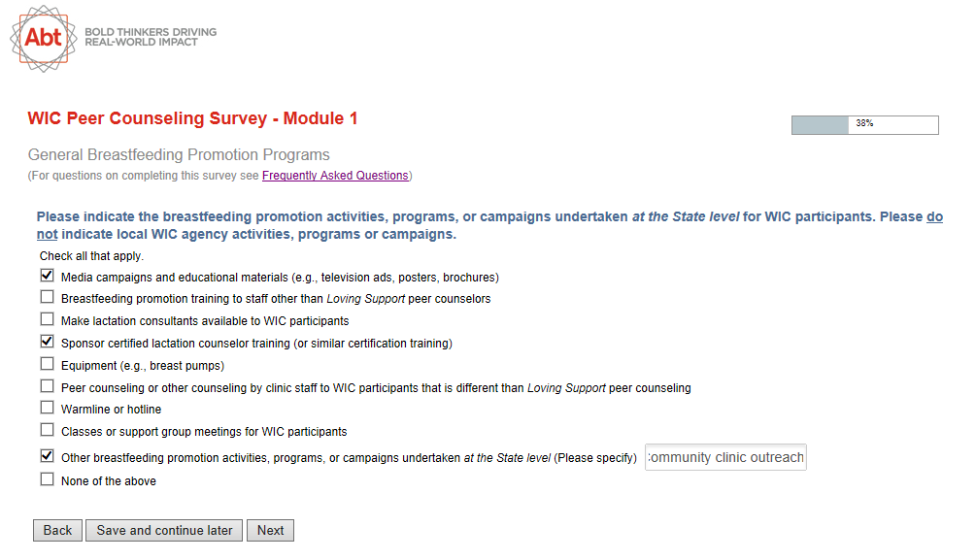The width and height of the screenshot is (976, 560).
Task: Edit the Please specify text field
Action: click(725, 457)
